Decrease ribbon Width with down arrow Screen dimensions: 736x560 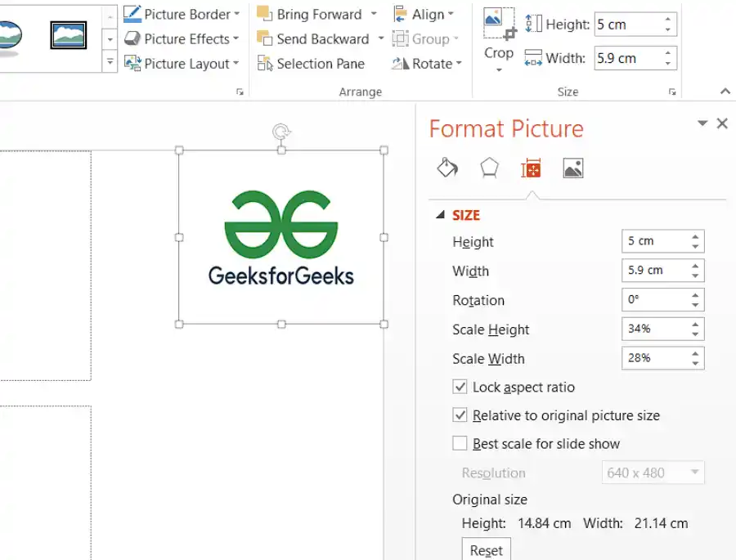tap(667, 64)
